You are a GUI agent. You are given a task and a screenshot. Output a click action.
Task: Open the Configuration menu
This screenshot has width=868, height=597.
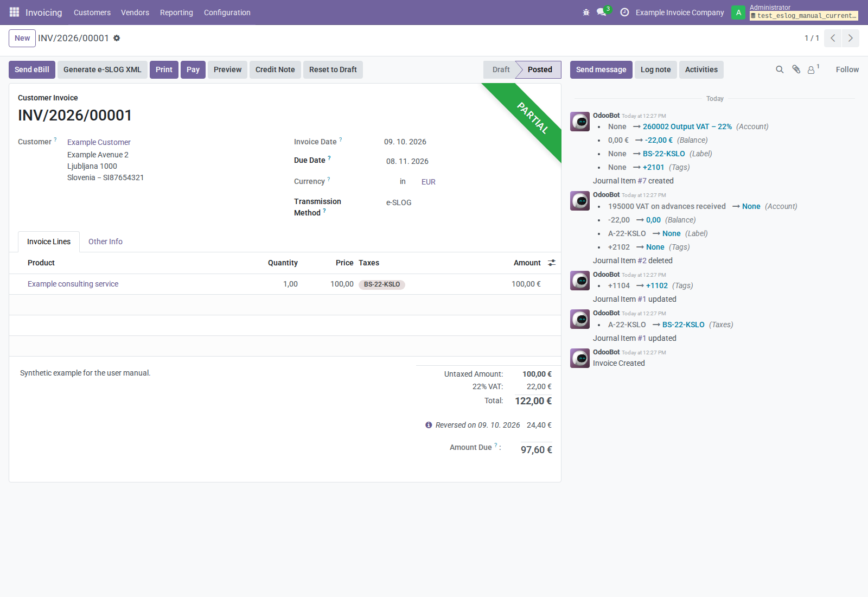pyautogui.click(x=227, y=12)
